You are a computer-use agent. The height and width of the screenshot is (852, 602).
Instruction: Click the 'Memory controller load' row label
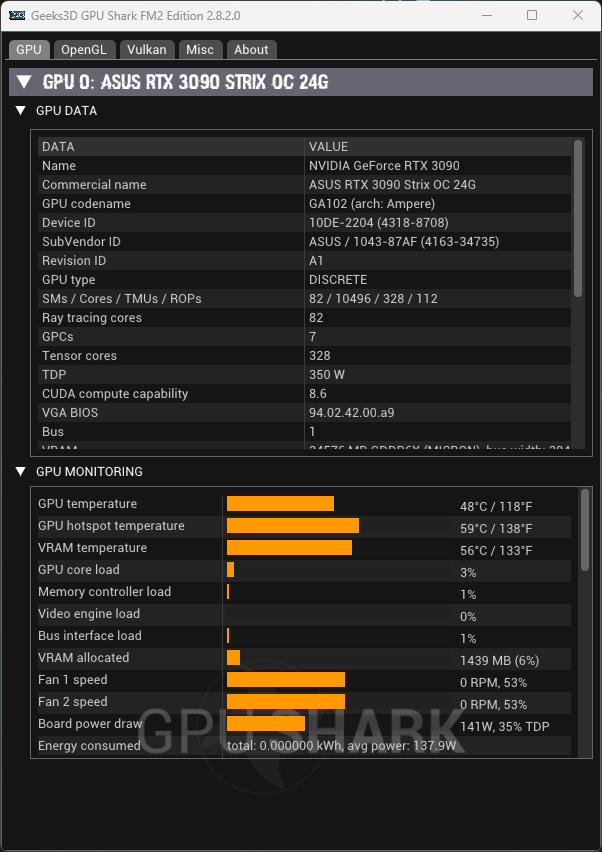point(104,592)
